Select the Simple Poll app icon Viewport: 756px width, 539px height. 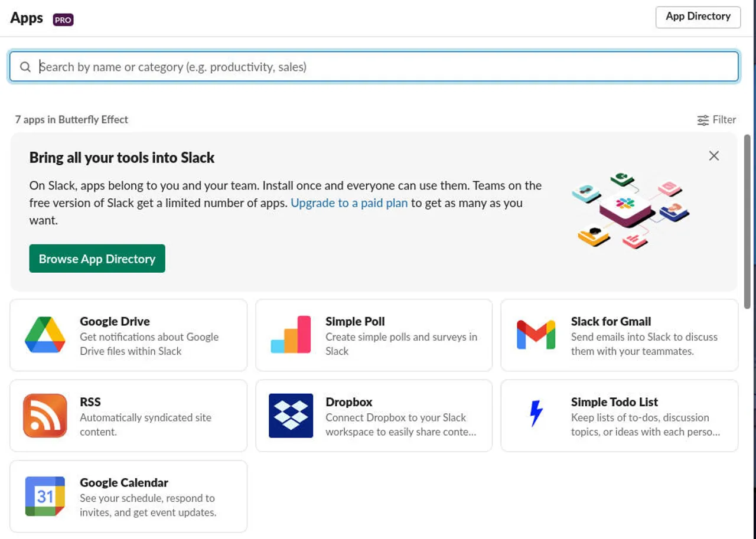(290, 335)
